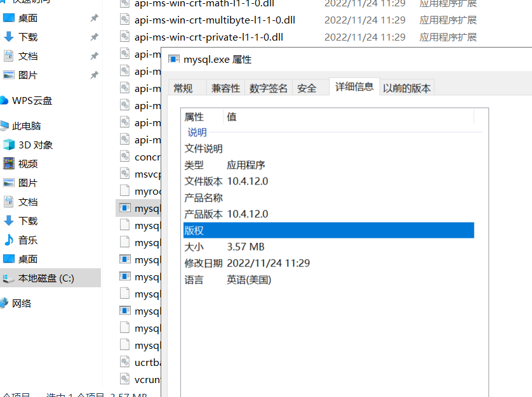Select the 大小 3.57 MB row

click(328, 247)
